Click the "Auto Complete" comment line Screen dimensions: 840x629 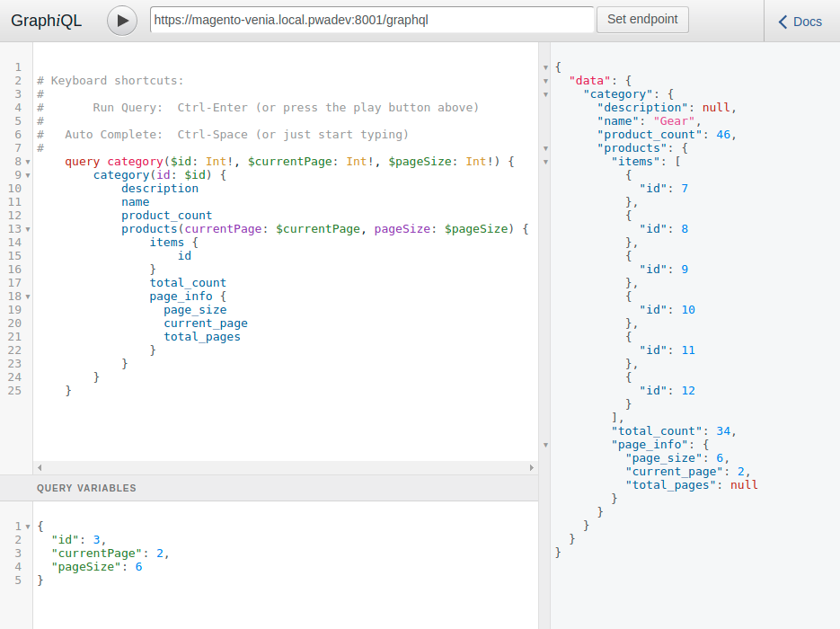(x=222, y=135)
